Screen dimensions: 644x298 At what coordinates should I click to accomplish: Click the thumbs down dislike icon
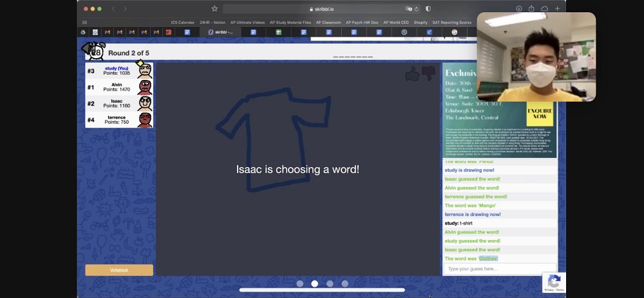429,74
